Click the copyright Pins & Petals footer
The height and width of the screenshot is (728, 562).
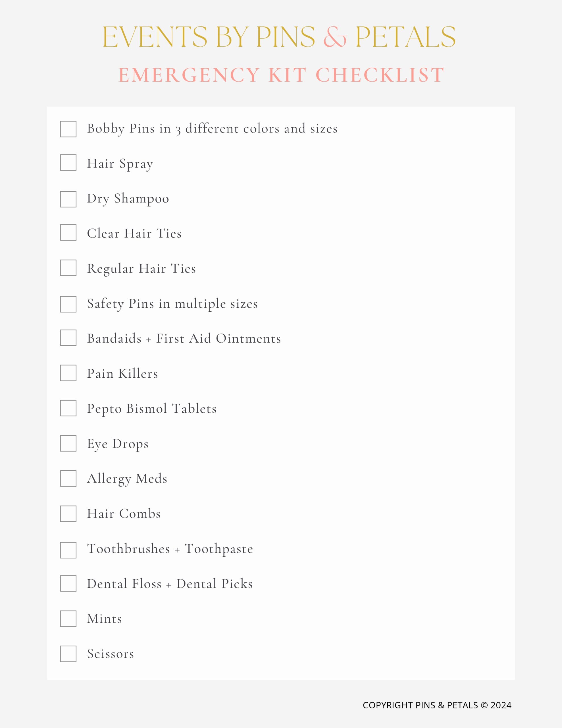click(437, 705)
